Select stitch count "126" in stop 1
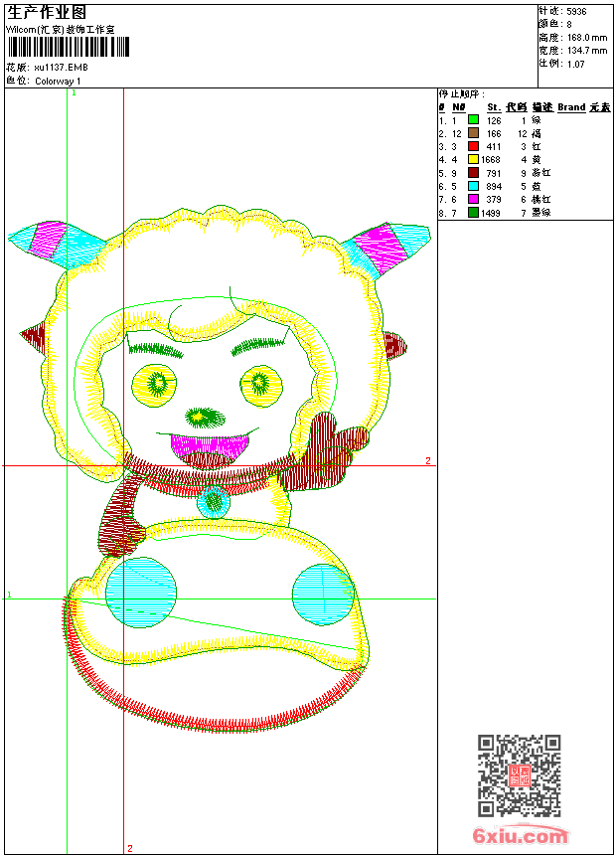This screenshot has height=855, width=616. click(x=494, y=120)
